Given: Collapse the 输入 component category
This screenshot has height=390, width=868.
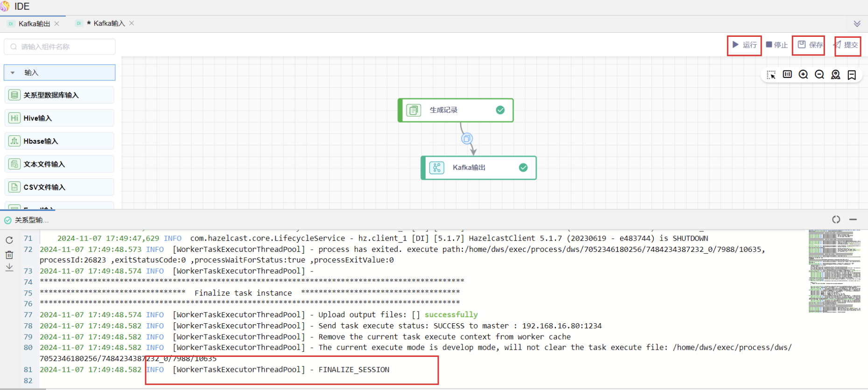Looking at the screenshot, I should coord(13,73).
